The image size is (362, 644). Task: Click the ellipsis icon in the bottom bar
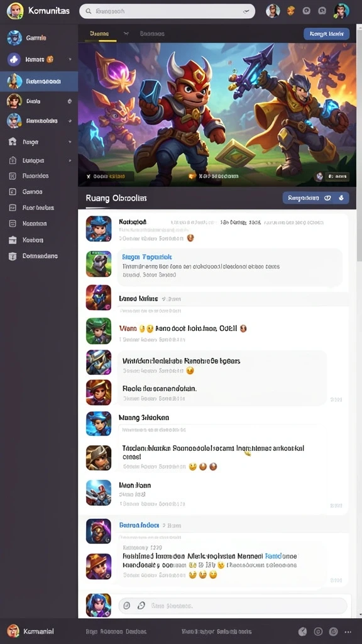coord(348,631)
